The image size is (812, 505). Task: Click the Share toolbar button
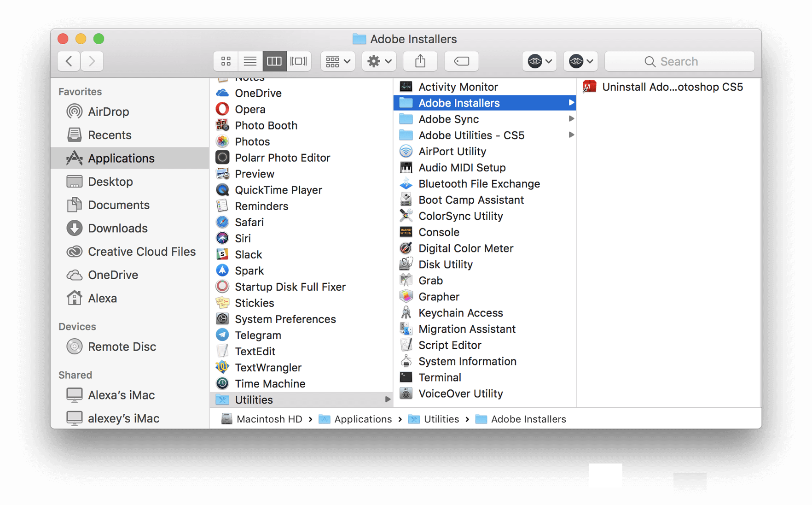click(x=420, y=61)
